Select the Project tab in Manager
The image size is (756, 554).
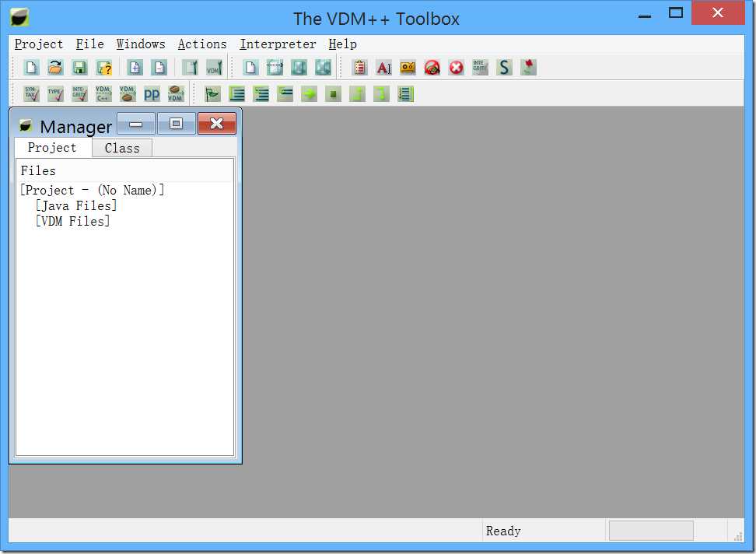53,148
